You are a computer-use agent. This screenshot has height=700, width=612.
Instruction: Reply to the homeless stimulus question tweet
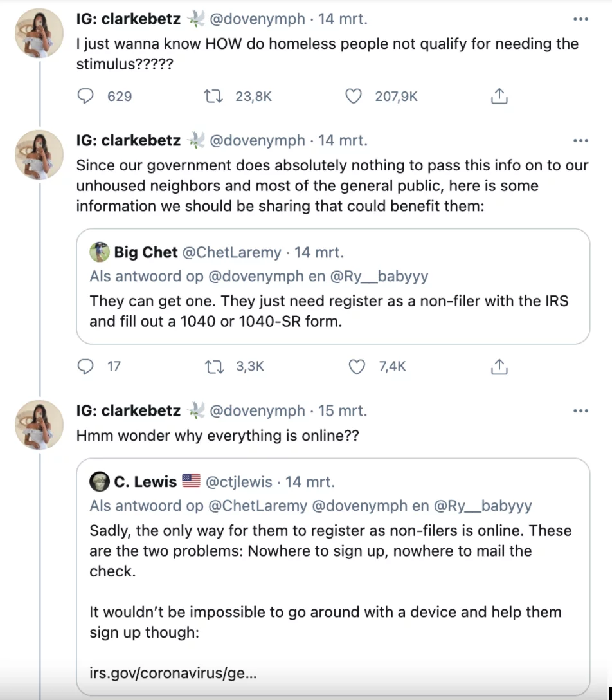tap(86, 97)
